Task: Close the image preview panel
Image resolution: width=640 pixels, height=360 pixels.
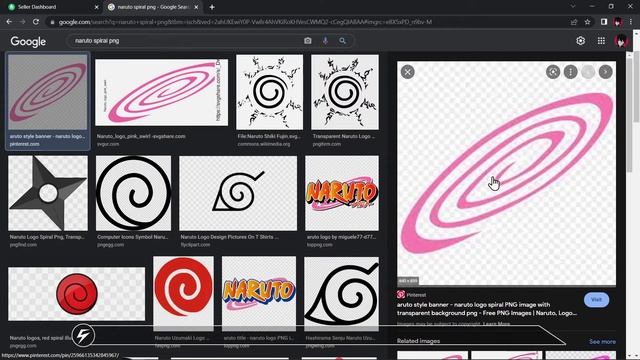Action: [407, 72]
